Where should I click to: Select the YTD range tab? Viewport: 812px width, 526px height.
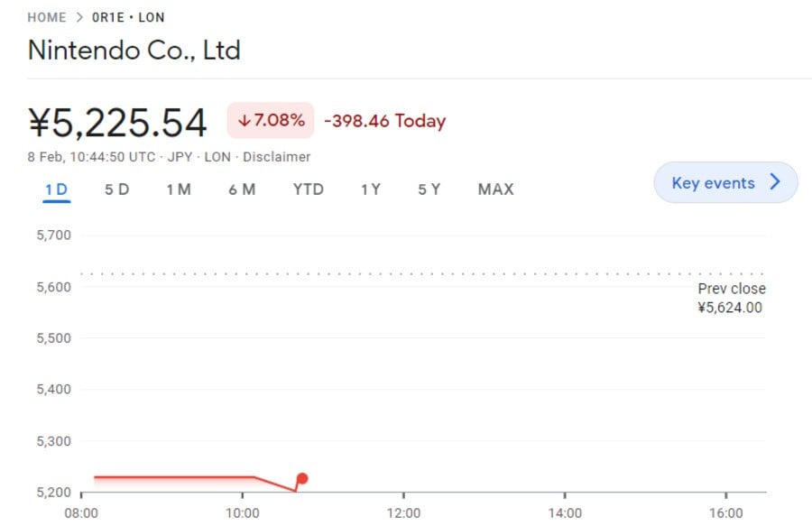(309, 189)
